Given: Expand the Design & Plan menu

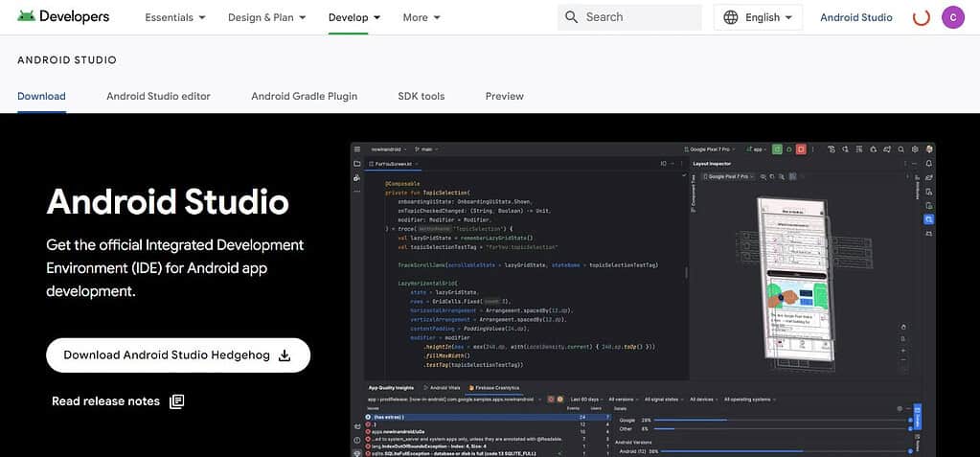Looking at the screenshot, I should (267, 17).
